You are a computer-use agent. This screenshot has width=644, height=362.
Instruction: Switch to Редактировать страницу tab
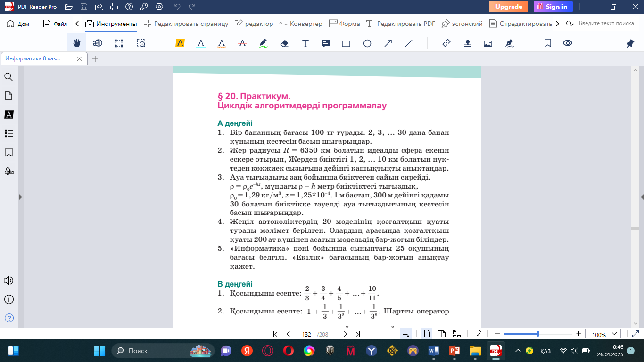coord(186,24)
